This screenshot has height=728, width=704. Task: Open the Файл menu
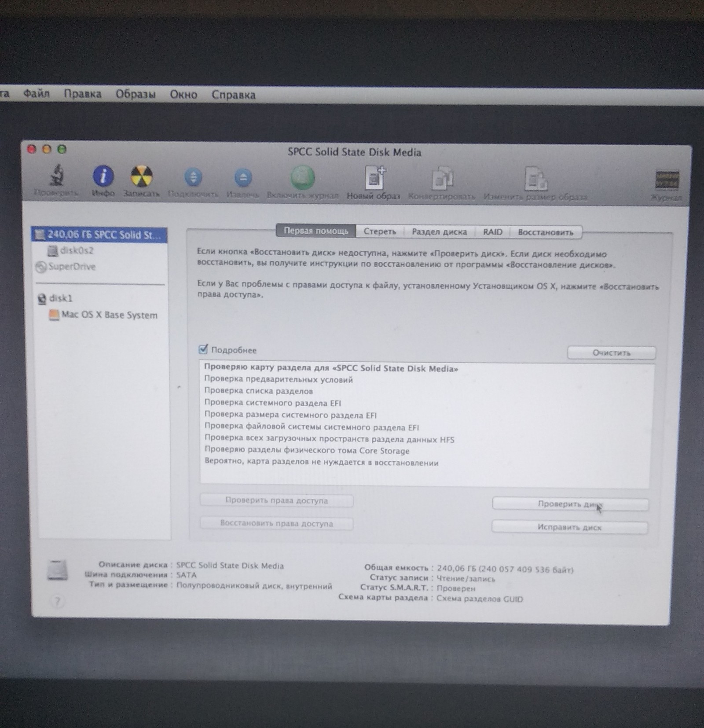tap(36, 93)
